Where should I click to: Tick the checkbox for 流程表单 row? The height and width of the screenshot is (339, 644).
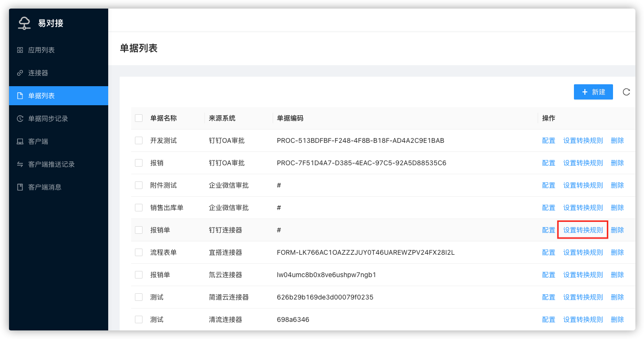tap(139, 252)
